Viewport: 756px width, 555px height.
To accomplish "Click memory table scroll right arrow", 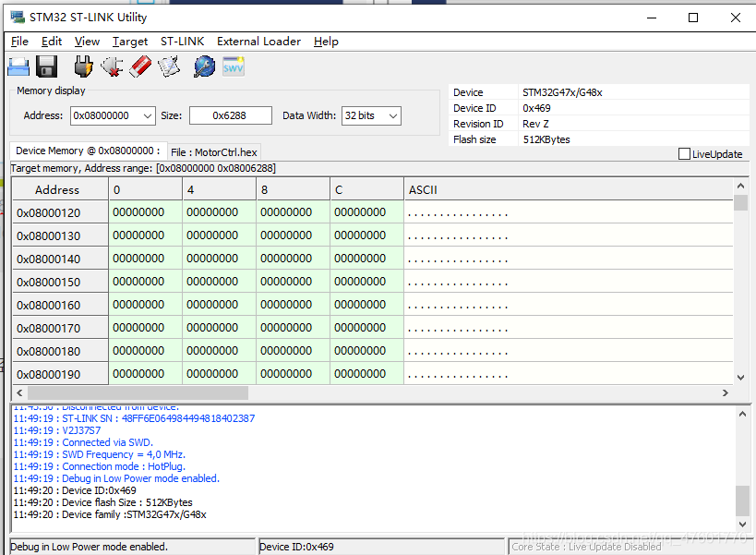I will click(726, 393).
